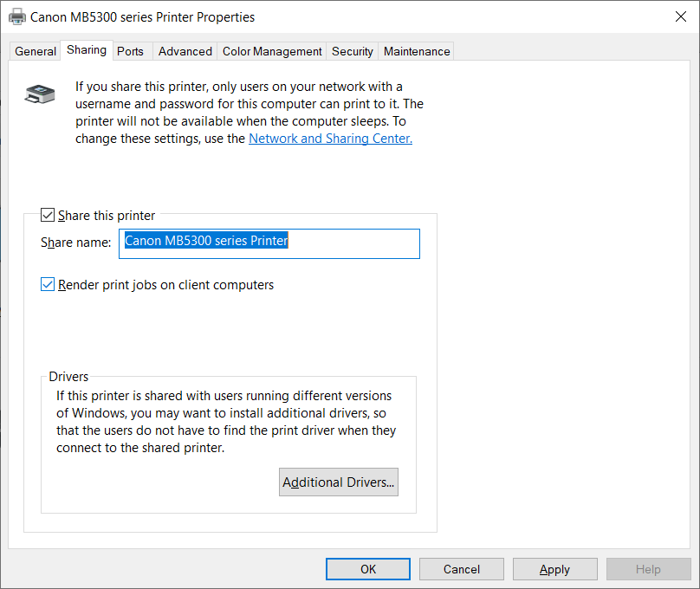The height and width of the screenshot is (589, 700).
Task: Click the title text 'Canon MB5300 series Printer Properties'
Action: point(142,17)
